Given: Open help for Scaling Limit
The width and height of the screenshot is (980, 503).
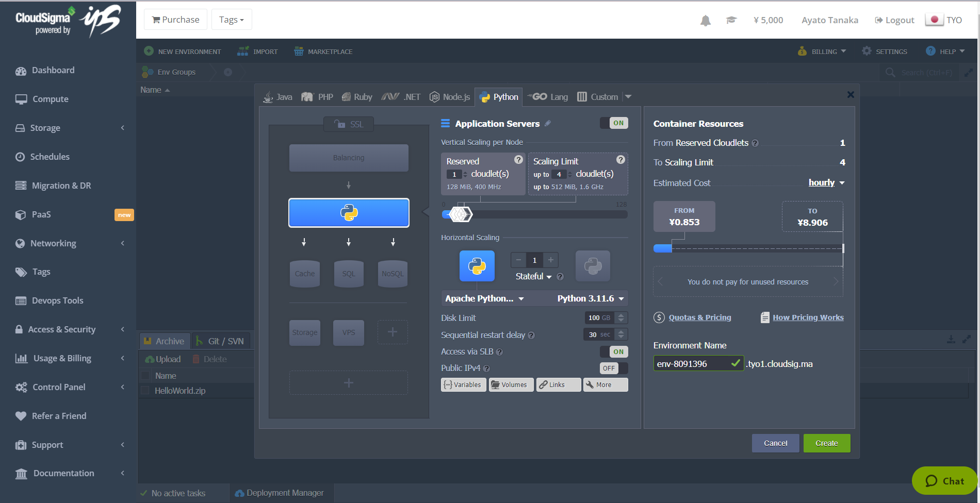Looking at the screenshot, I should pyautogui.click(x=620, y=160).
